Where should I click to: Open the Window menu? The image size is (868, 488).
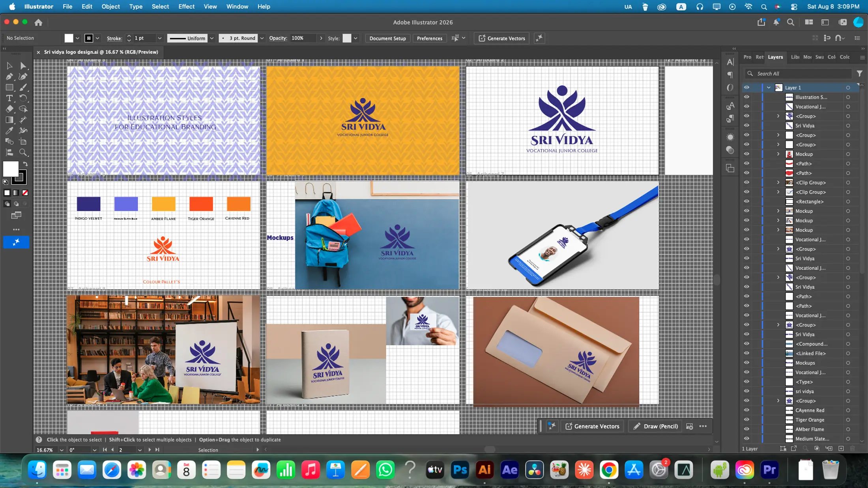click(237, 6)
